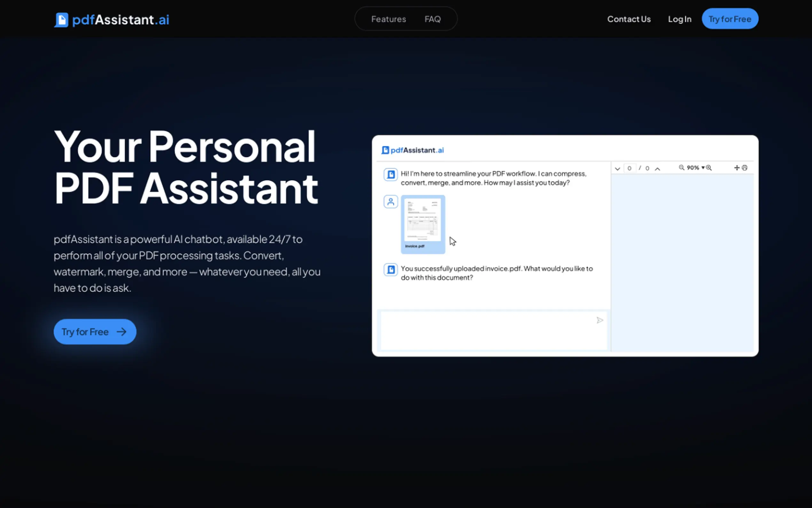Viewport: 812px width, 508px height.
Task: Click the next page down chevron
Action: [617, 169]
